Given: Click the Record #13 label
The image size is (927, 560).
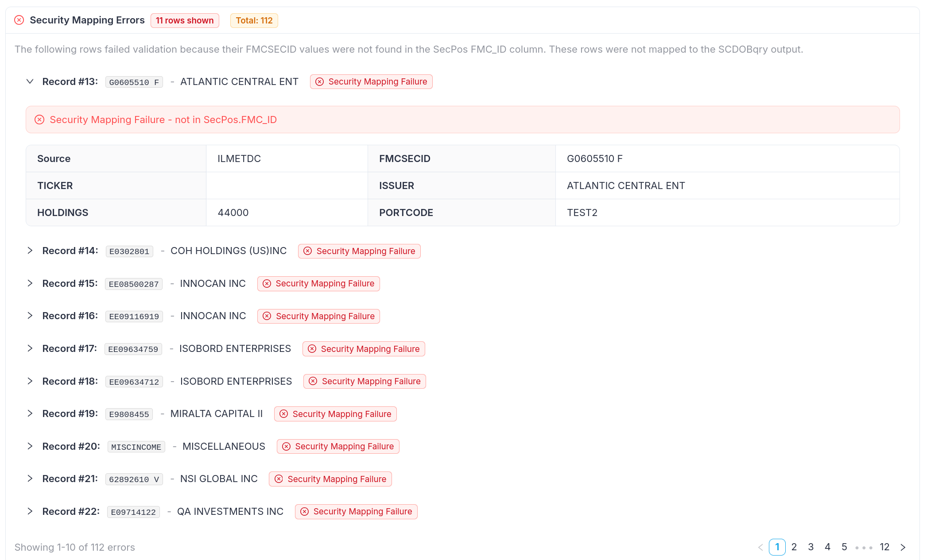Looking at the screenshot, I should [x=70, y=81].
